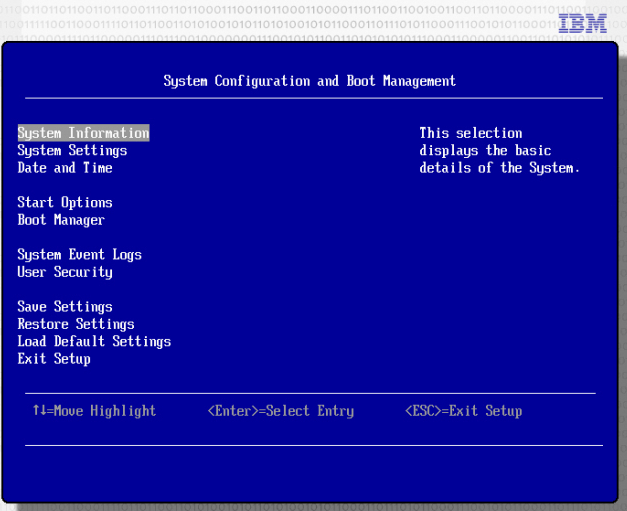Viewport: 627px width, 511px height.
Task: Go to the User Security entry
Action: (x=65, y=272)
